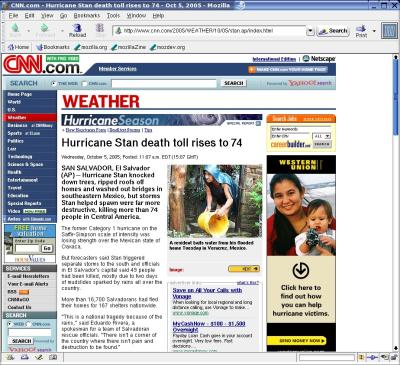
Task: Click the vertical scrollbar thumb
Action: pyautogui.click(x=396, y=98)
